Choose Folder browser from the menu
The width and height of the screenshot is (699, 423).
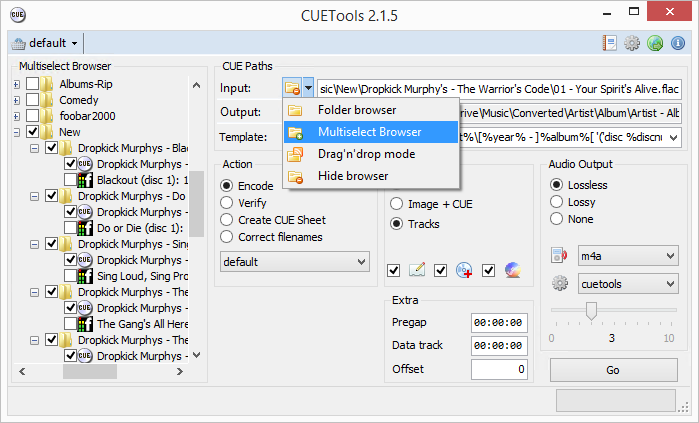371,110
